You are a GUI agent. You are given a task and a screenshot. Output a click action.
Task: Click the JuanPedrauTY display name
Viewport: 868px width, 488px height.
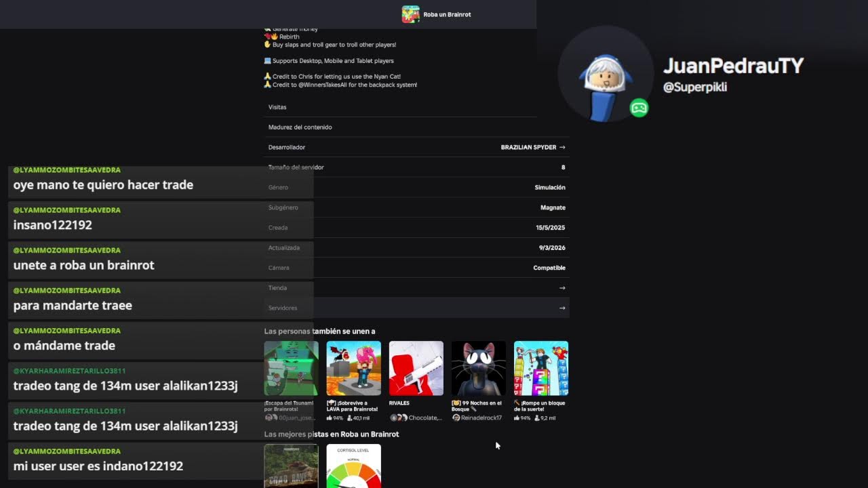[733, 66]
